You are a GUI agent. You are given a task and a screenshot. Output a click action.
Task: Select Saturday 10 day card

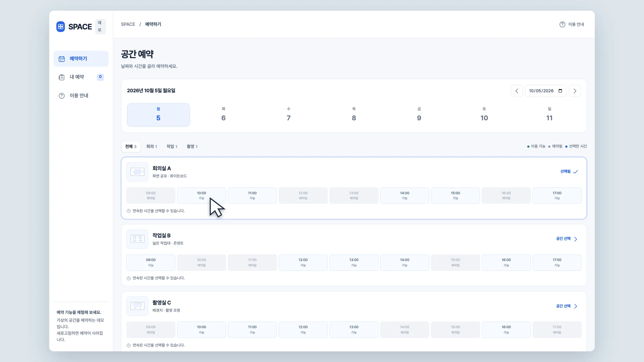(x=484, y=115)
